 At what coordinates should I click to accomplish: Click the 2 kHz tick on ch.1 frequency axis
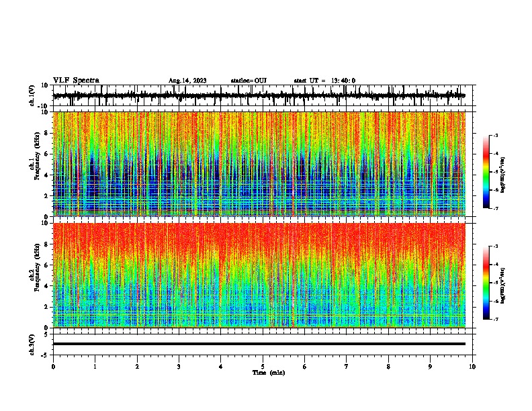[x=46, y=195]
